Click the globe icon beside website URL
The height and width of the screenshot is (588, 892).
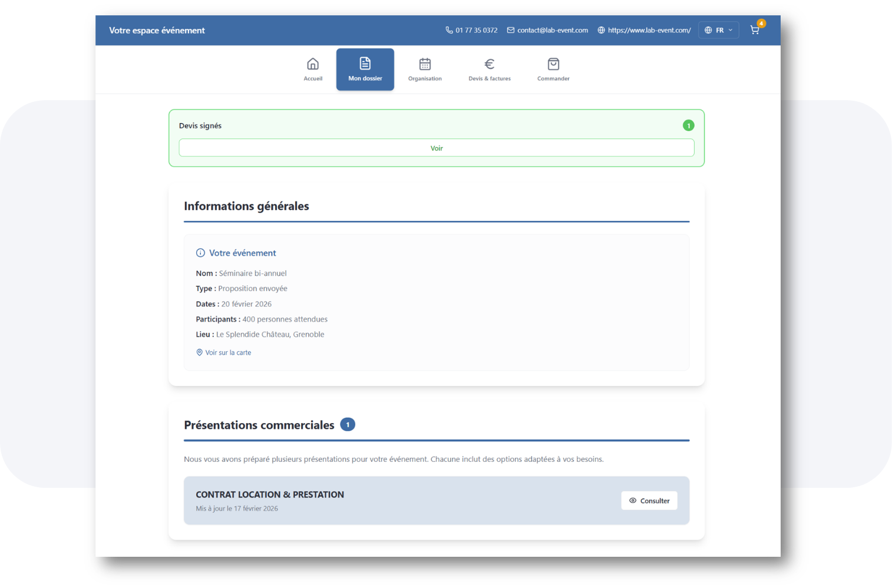(601, 30)
